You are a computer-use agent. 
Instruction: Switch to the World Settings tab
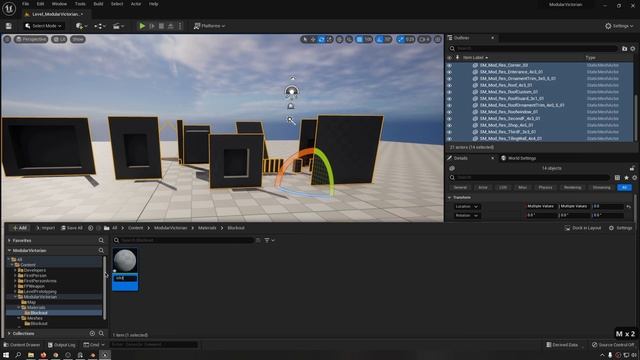tap(518, 158)
